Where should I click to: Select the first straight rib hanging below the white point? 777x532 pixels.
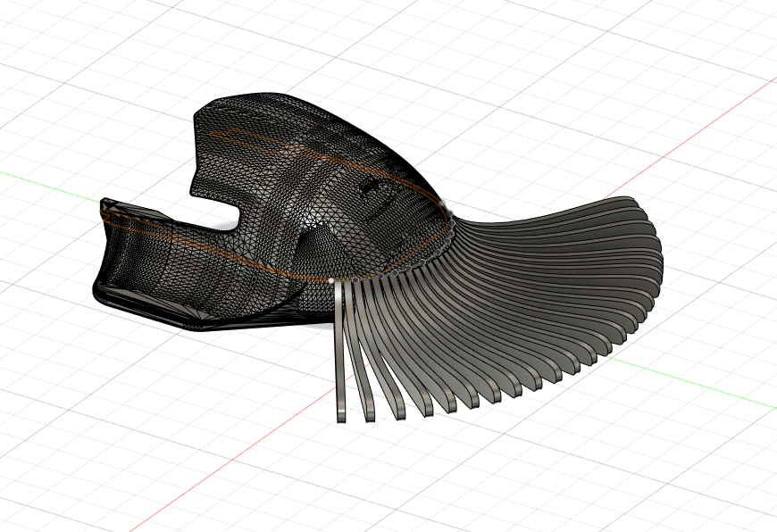pyautogui.click(x=340, y=351)
